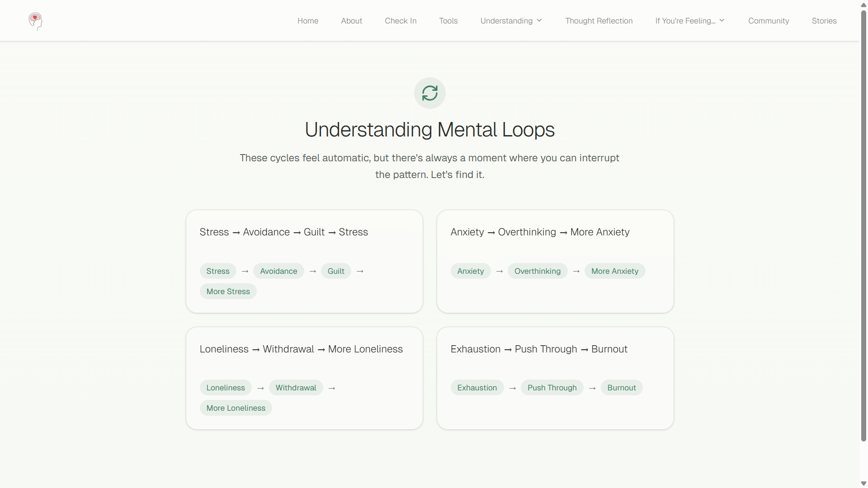Image resolution: width=868 pixels, height=488 pixels.
Task: Click the Guilt pill tag
Action: pyautogui.click(x=336, y=271)
